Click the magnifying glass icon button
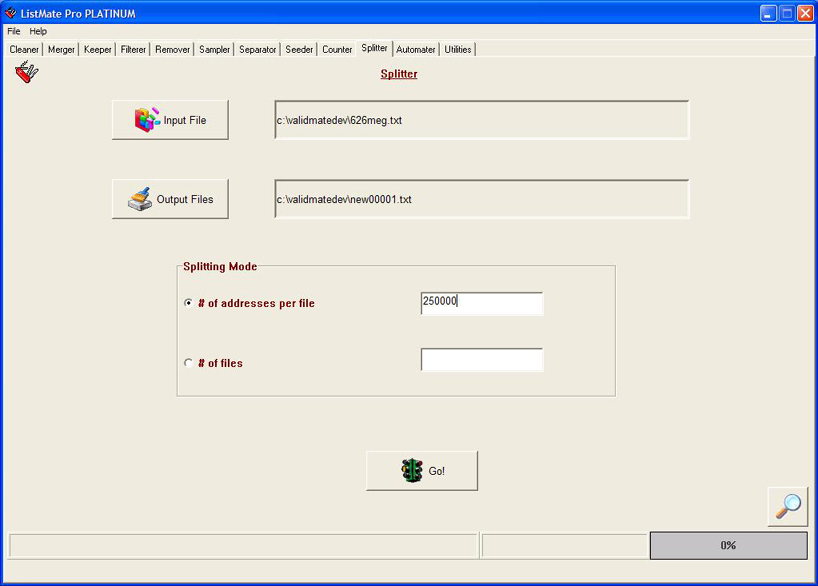 pyautogui.click(x=788, y=506)
